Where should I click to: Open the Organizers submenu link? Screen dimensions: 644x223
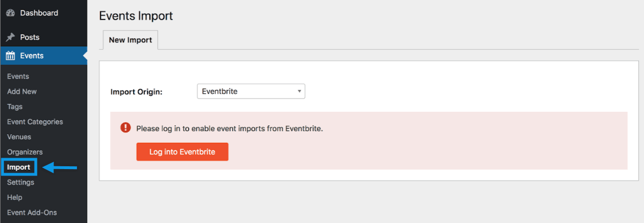25,152
